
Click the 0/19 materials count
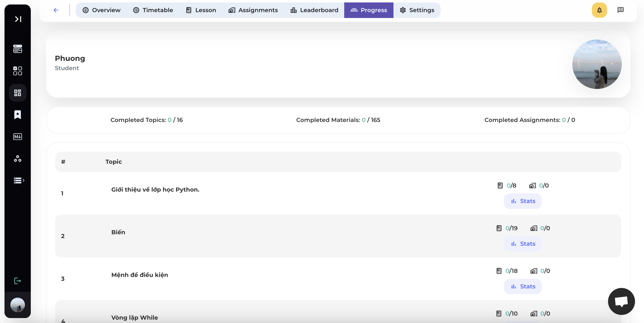click(x=511, y=228)
